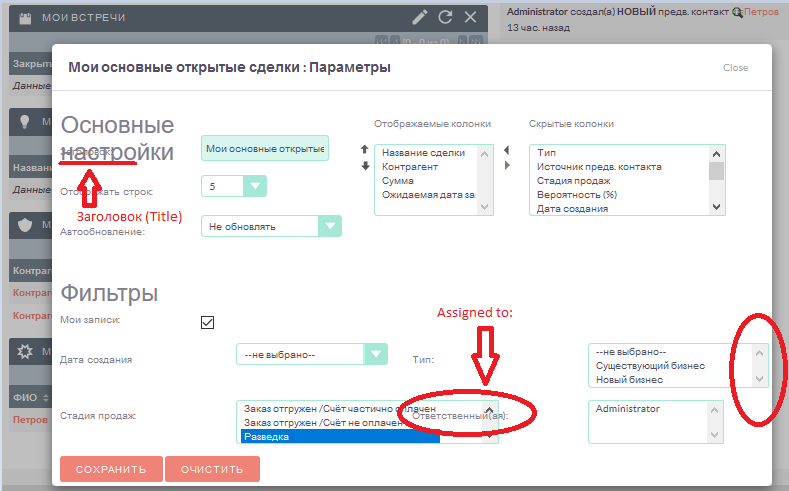Open the Дата создания dropdown
The height and width of the screenshot is (491, 789).
tap(312, 354)
